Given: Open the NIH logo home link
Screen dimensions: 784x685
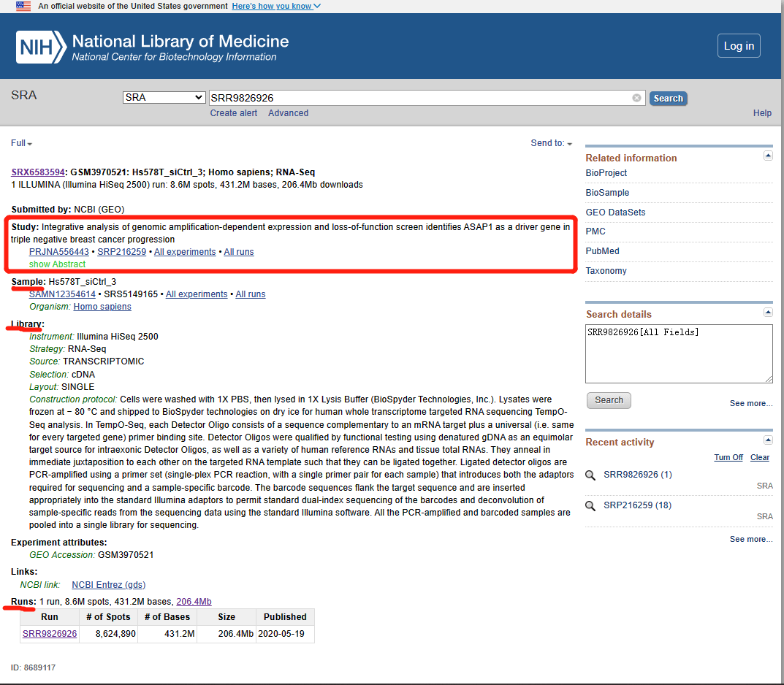Looking at the screenshot, I should point(41,47).
